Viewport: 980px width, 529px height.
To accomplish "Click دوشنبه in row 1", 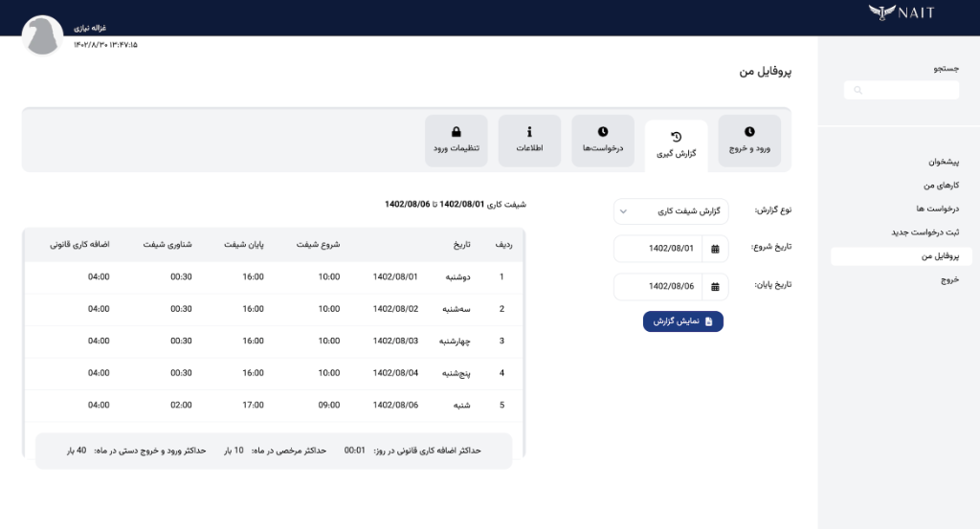I will pyautogui.click(x=458, y=276).
